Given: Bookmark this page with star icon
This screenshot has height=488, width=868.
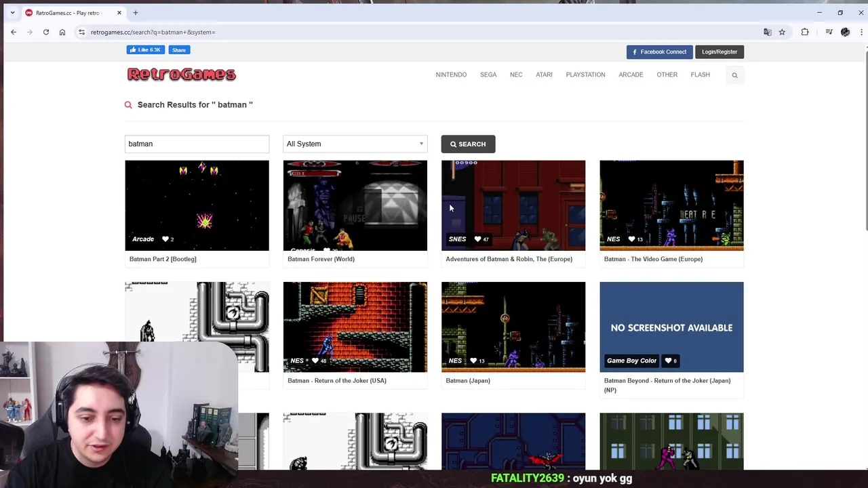Looking at the screenshot, I should coord(782,32).
